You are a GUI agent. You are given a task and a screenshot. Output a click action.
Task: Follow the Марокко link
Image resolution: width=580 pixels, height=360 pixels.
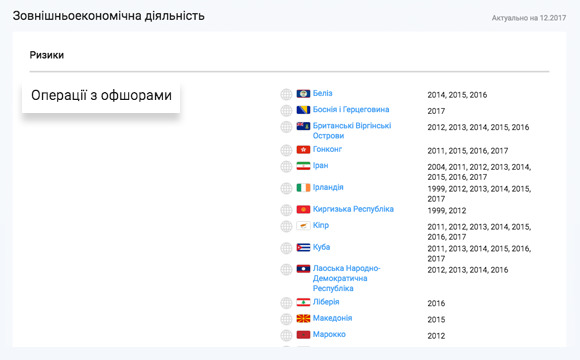pyautogui.click(x=329, y=334)
